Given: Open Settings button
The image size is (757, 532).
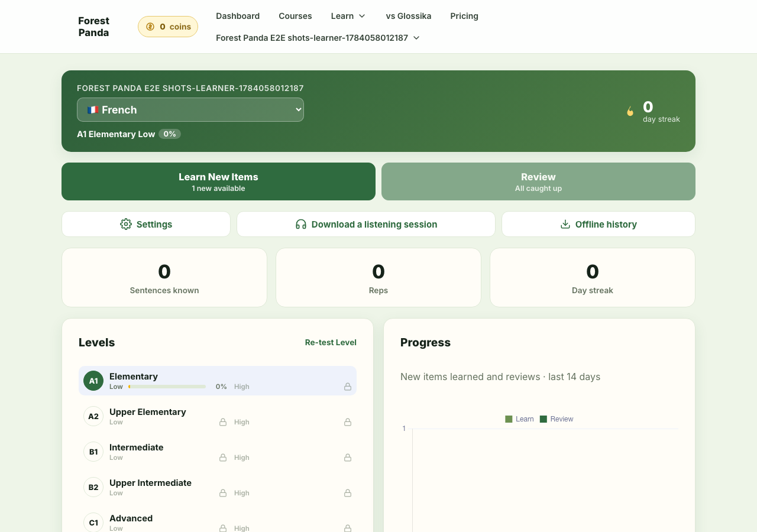Looking at the screenshot, I should point(146,224).
